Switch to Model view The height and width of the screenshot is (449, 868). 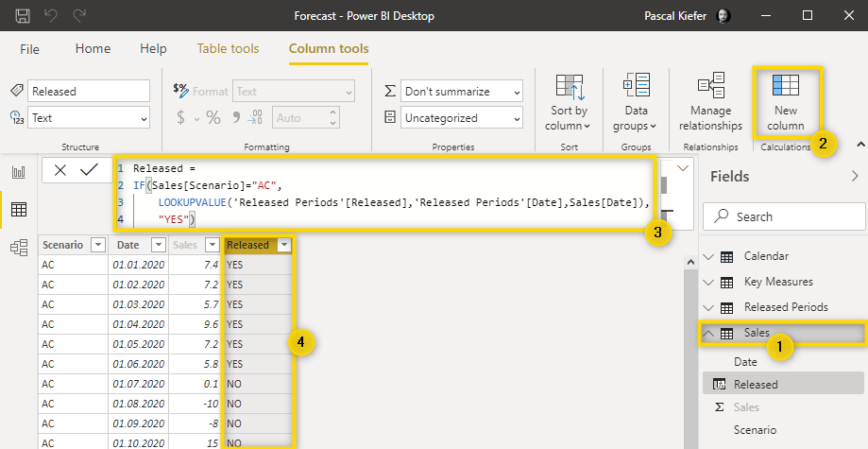[x=19, y=248]
